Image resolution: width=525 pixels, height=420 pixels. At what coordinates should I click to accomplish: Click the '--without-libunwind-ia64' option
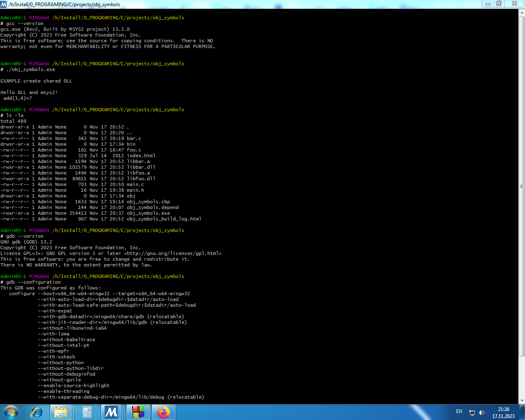coord(72,328)
